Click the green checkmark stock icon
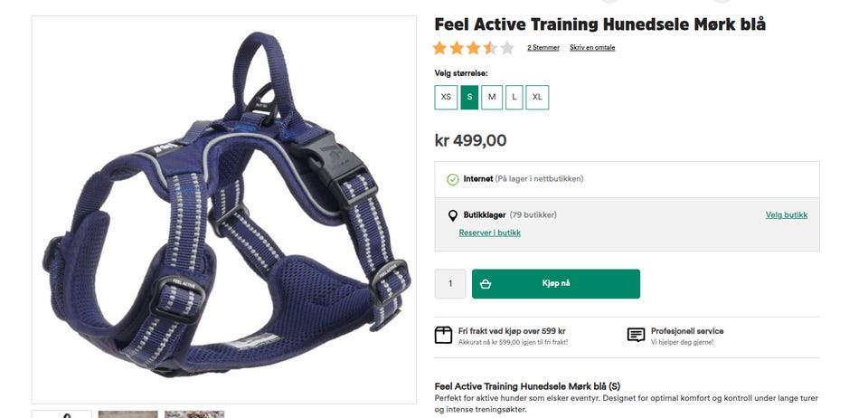 (x=453, y=179)
